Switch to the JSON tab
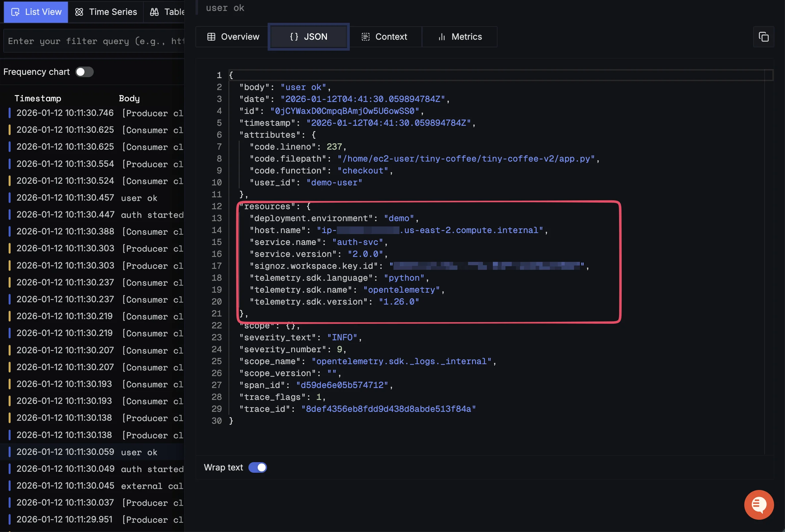Viewport: 785px width, 532px height. [308, 37]
